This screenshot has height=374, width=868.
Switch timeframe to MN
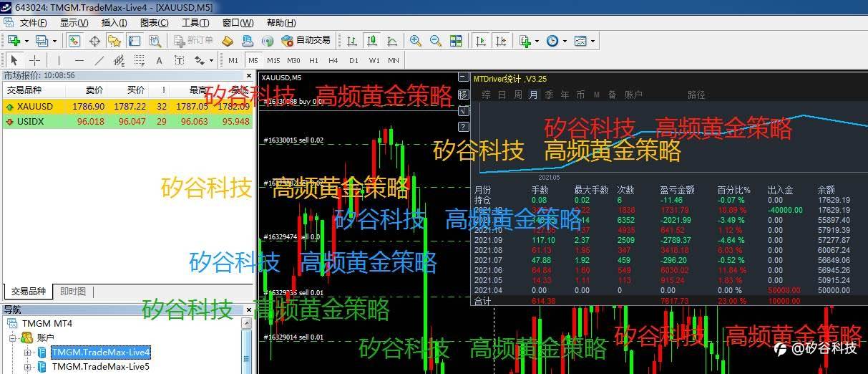click(394, 60)
